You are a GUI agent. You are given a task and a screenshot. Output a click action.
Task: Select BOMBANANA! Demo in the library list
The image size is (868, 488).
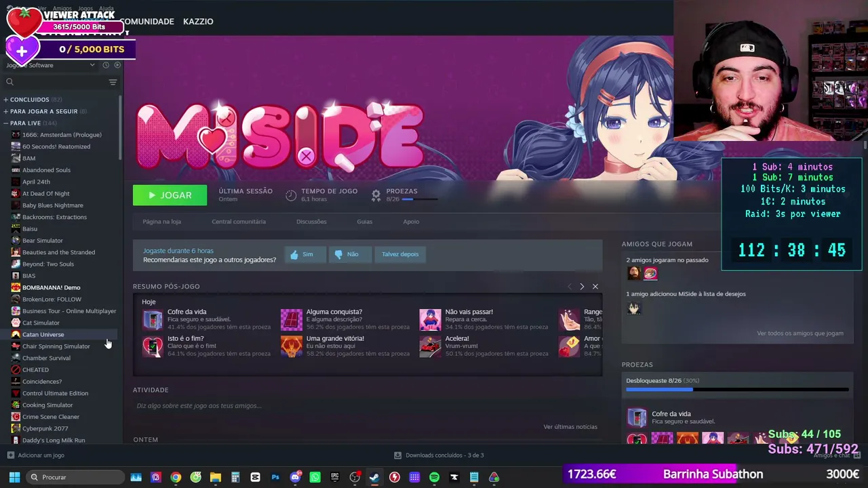coord(51,287)
